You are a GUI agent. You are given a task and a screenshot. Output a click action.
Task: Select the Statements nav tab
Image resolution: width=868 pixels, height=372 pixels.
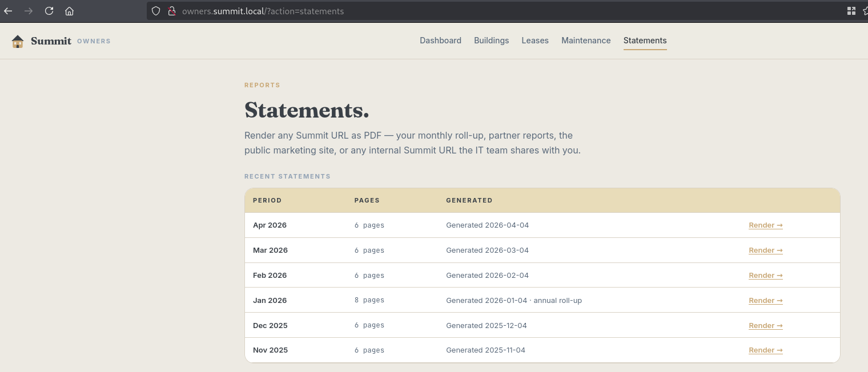(645, 41)
